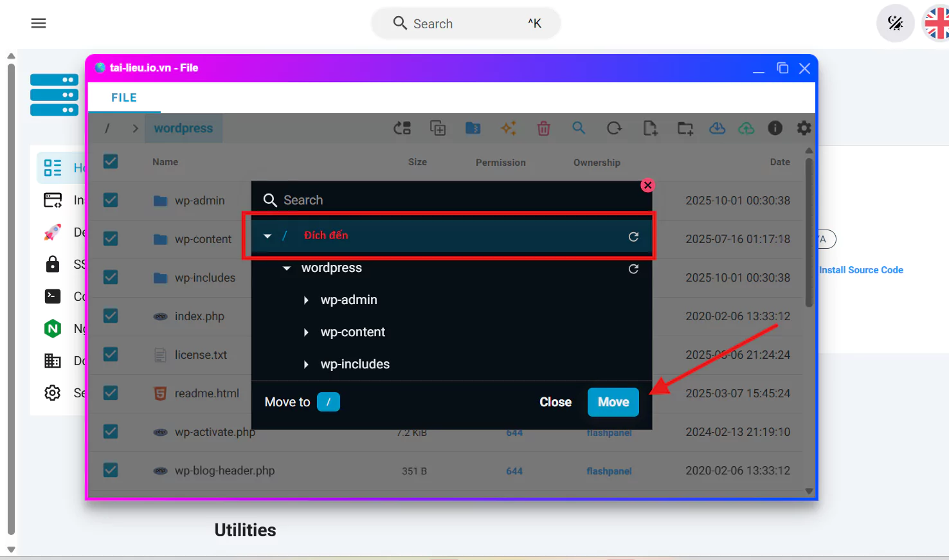Image resolution: width=949 pixels, height=560 pixels.
Task: Expand the wp-content tree node
Action: (x=306, y=332)
